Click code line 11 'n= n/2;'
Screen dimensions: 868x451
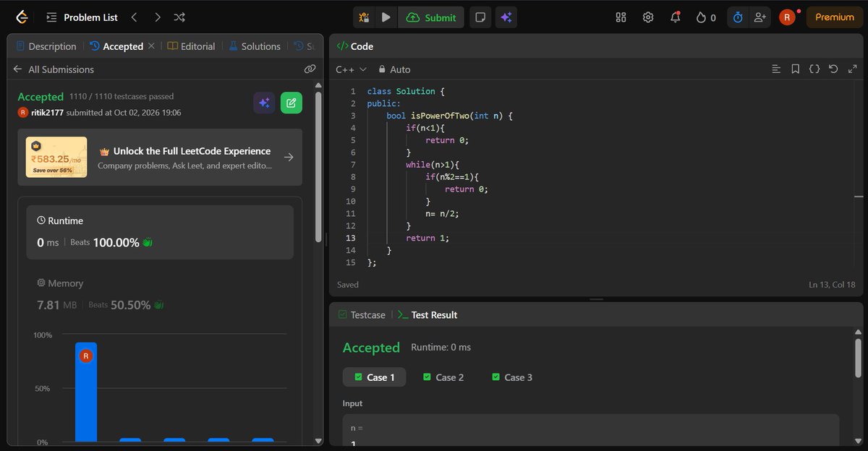point(443,213)
